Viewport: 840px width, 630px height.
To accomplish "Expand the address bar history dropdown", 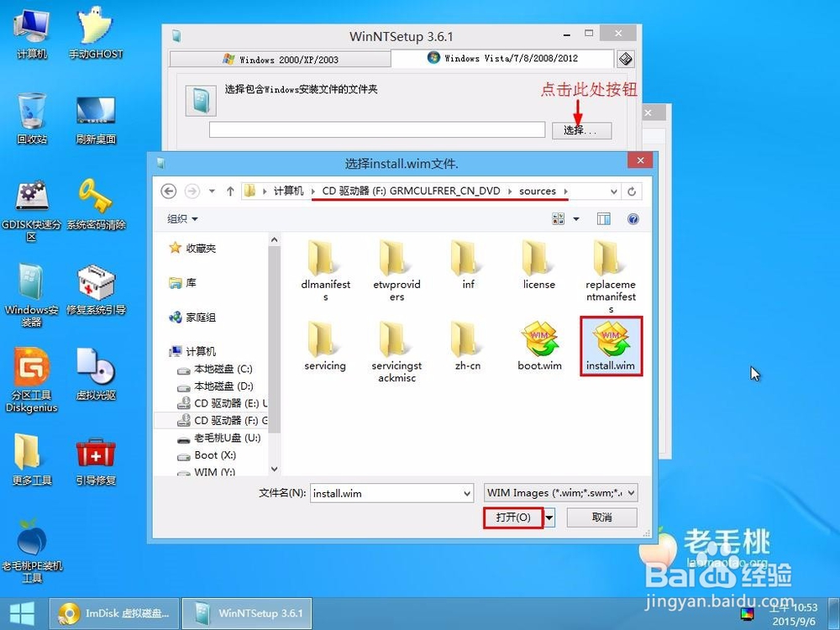I will pos(613,192).
